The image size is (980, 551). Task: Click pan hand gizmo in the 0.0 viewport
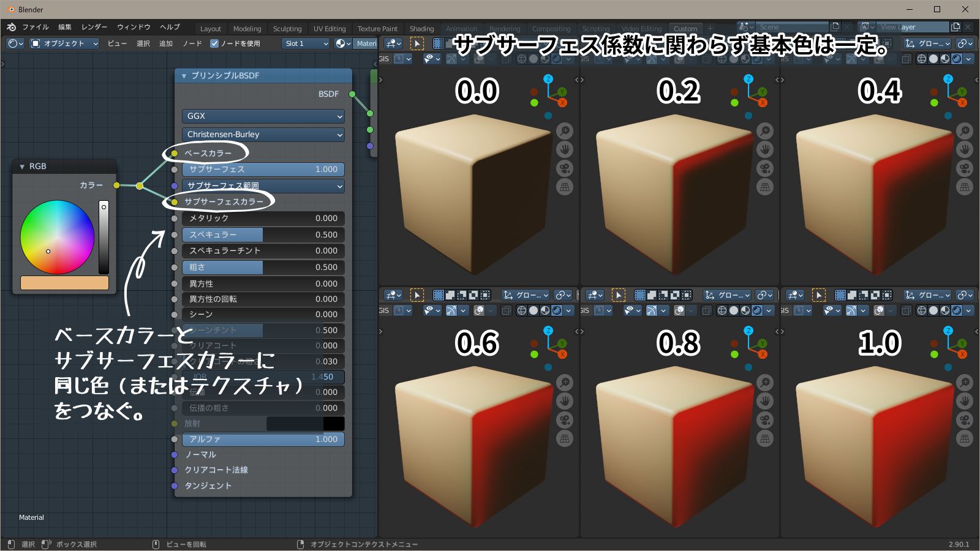[x=565, y=149]
